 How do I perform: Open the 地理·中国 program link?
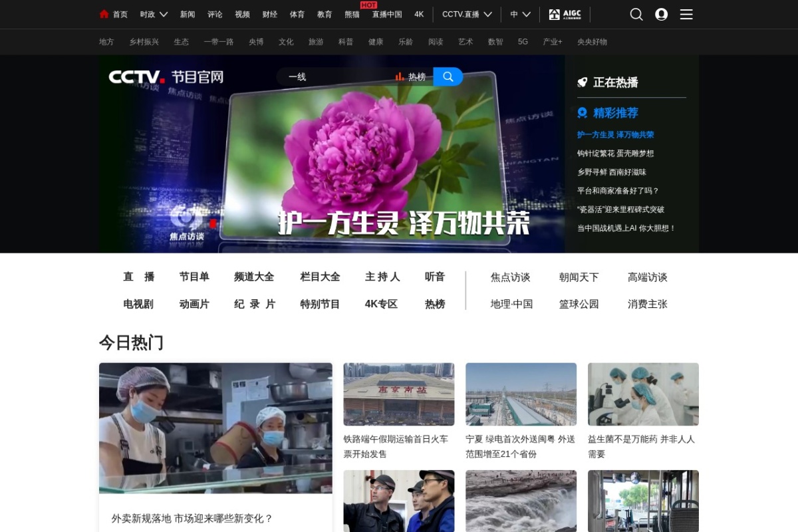(512, 304)
